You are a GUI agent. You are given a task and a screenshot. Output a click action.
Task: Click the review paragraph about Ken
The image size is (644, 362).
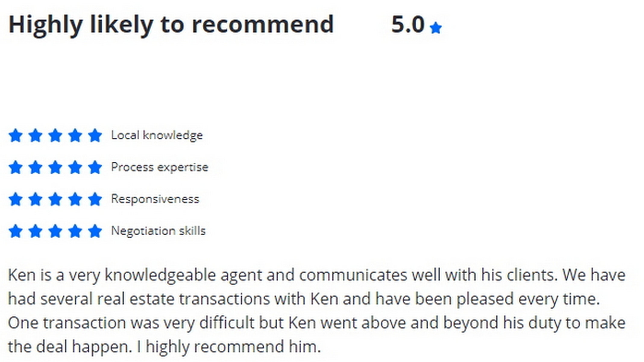point(316,311)
